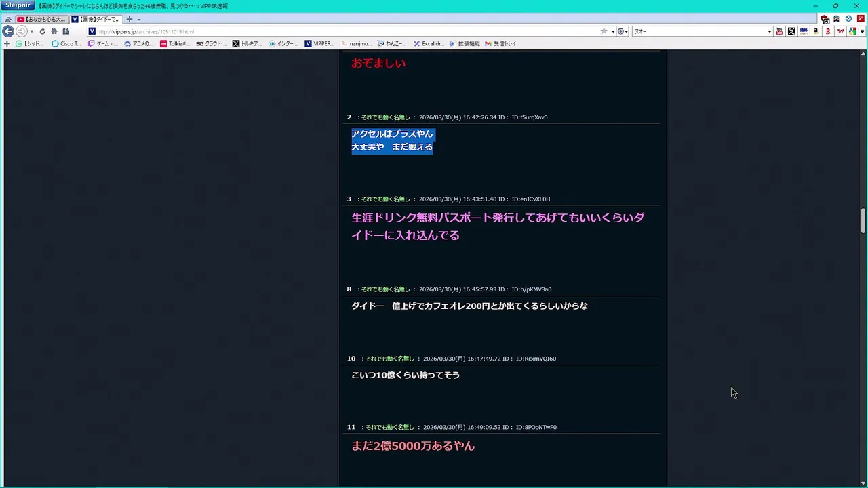Search with the X (Twitter) icon
868x488 pixels.
tap(791, 31)
